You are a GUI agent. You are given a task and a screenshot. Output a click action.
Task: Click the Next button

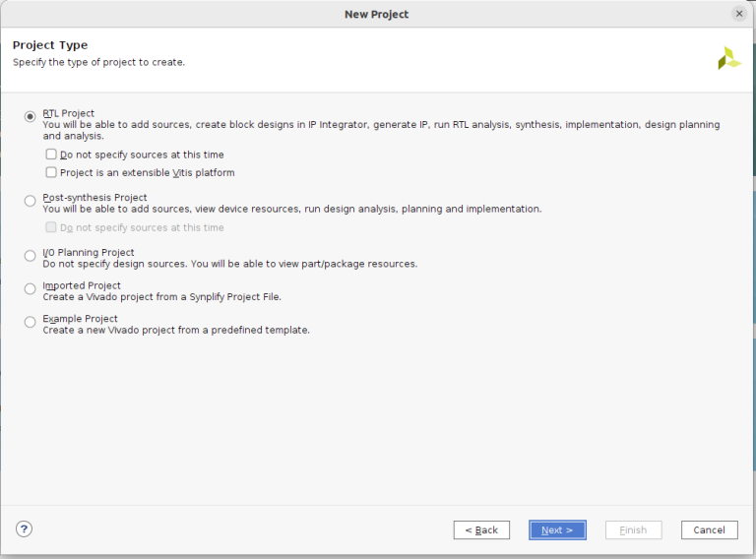click(557, 529)
